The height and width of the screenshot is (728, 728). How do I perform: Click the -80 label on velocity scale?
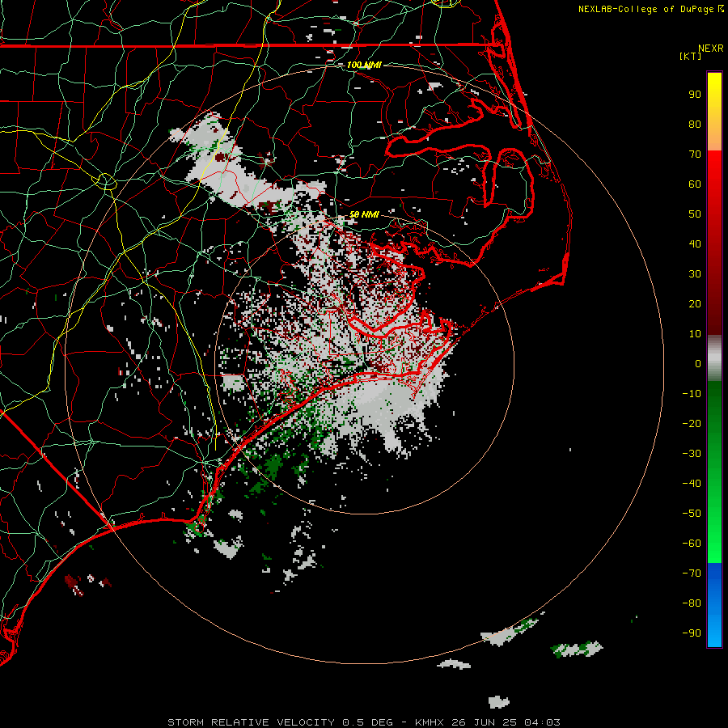tap(692, 603)
